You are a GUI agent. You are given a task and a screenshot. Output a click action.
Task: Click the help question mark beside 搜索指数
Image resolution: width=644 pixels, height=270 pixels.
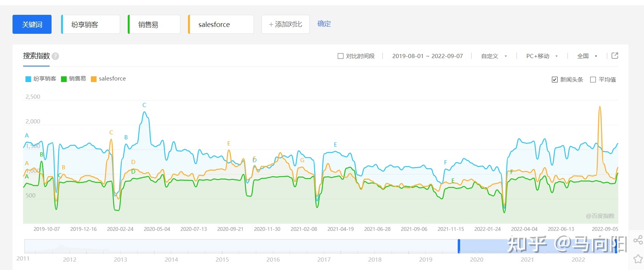point(55,56)
